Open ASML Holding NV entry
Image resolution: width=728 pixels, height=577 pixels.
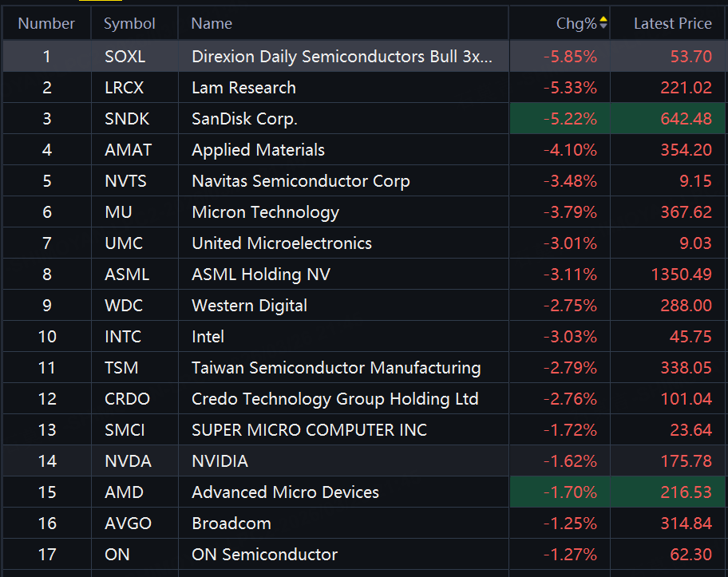[x=260, y=275]
